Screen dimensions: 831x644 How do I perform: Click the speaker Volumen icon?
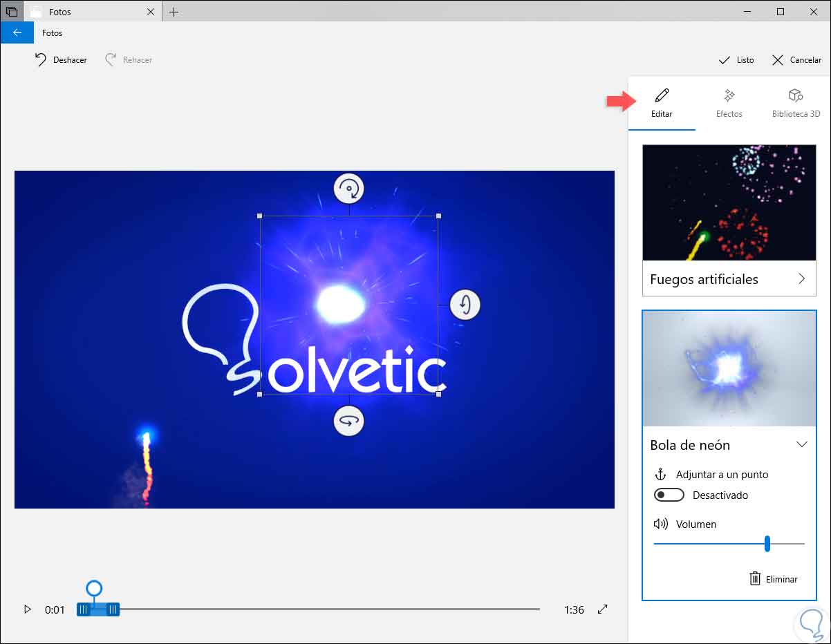(x=660, y=524)
